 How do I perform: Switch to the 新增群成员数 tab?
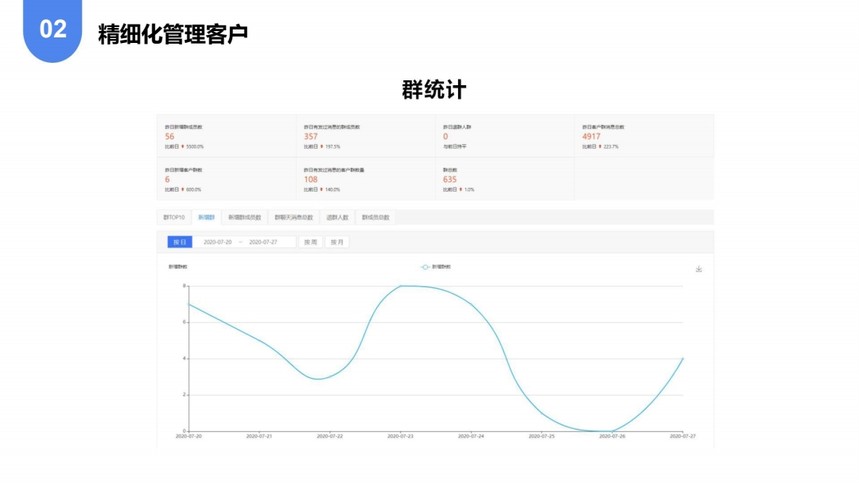(244, 217)
